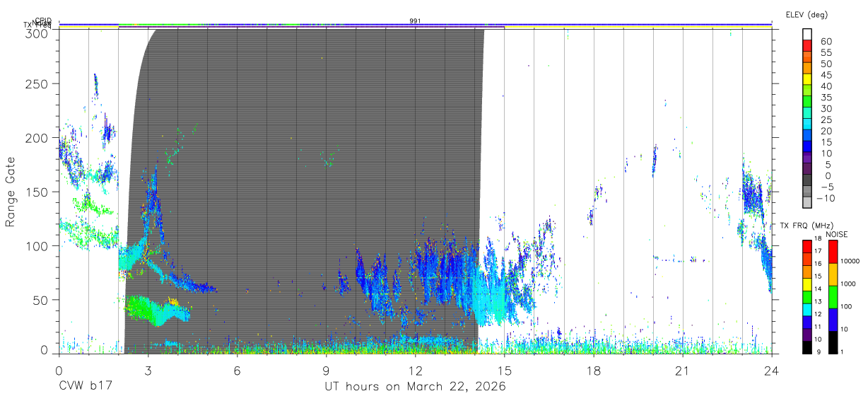Click the '60' value in ELEV legend
The image size is (868, 401).
(x=826, y=41)
